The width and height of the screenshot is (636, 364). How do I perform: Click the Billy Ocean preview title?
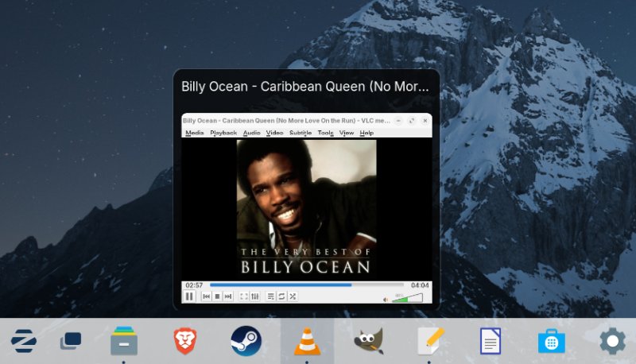[x=305, y=87]
